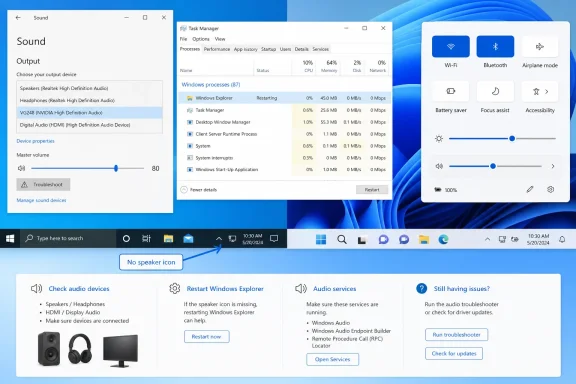
Task: Sort by Memory column header
Action: click(329, 66)
